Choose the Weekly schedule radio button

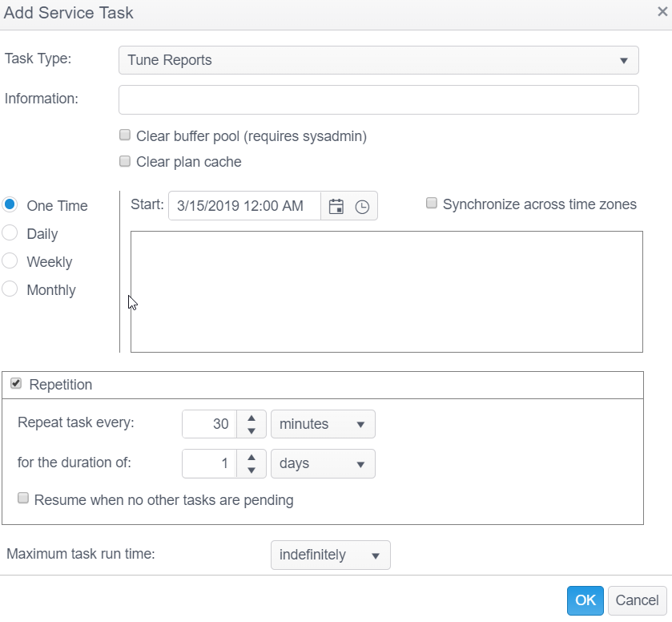tap(10, 261)
